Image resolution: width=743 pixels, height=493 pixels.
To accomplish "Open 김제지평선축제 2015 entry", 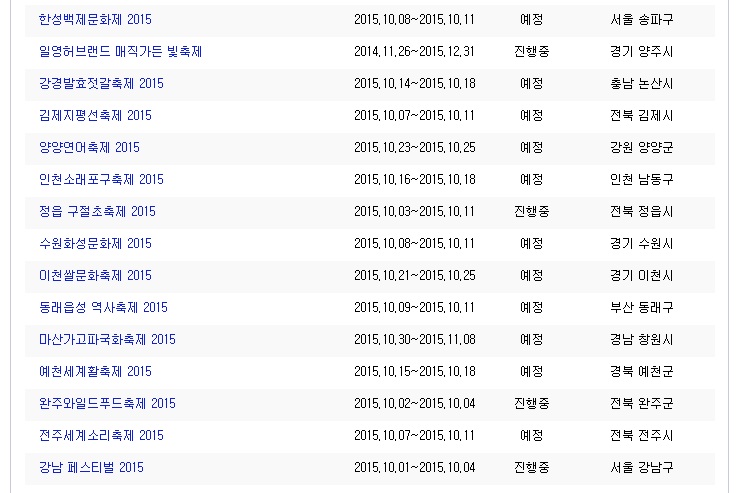I will (x=95, y=115).
